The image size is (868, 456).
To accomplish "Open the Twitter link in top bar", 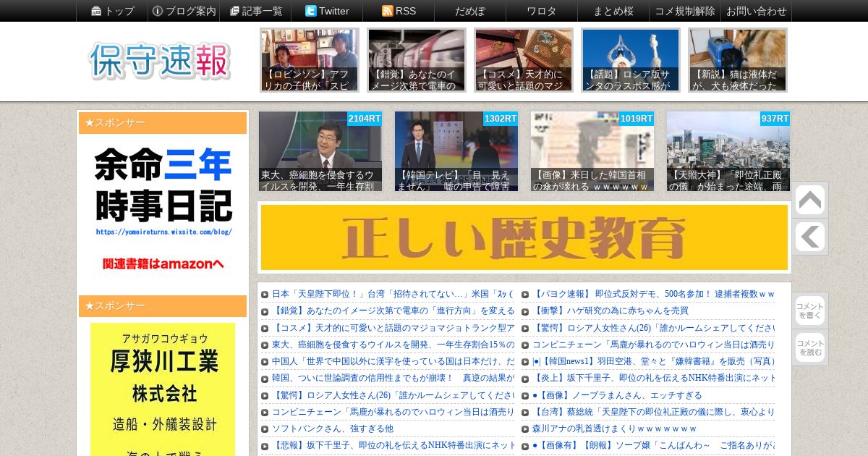I will (327, 11).
